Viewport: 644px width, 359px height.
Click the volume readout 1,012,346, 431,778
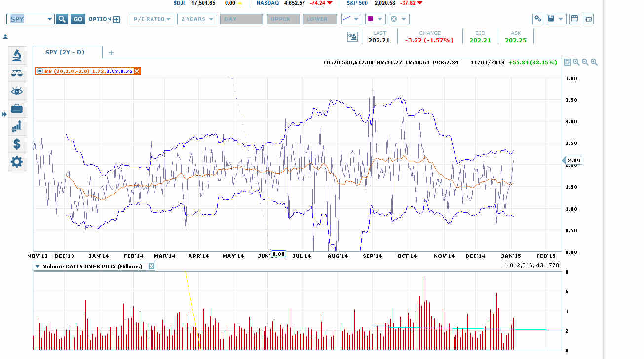tap(531, 265)
